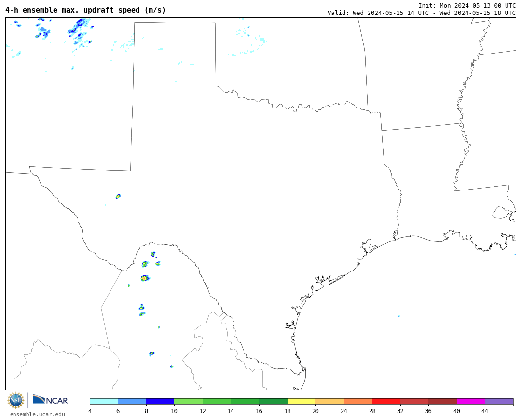
Task: Click the colorbar label '28'
Action: [372, 411]
